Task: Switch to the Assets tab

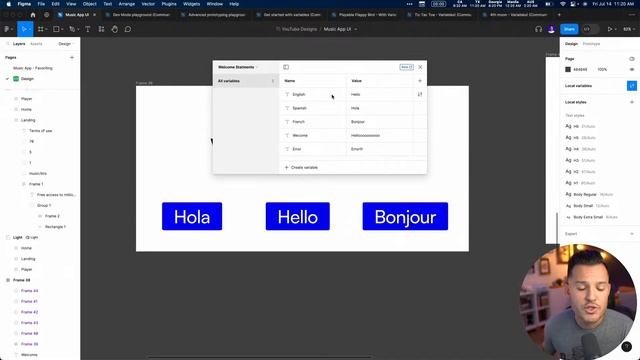Action: [x=36, y=44]
